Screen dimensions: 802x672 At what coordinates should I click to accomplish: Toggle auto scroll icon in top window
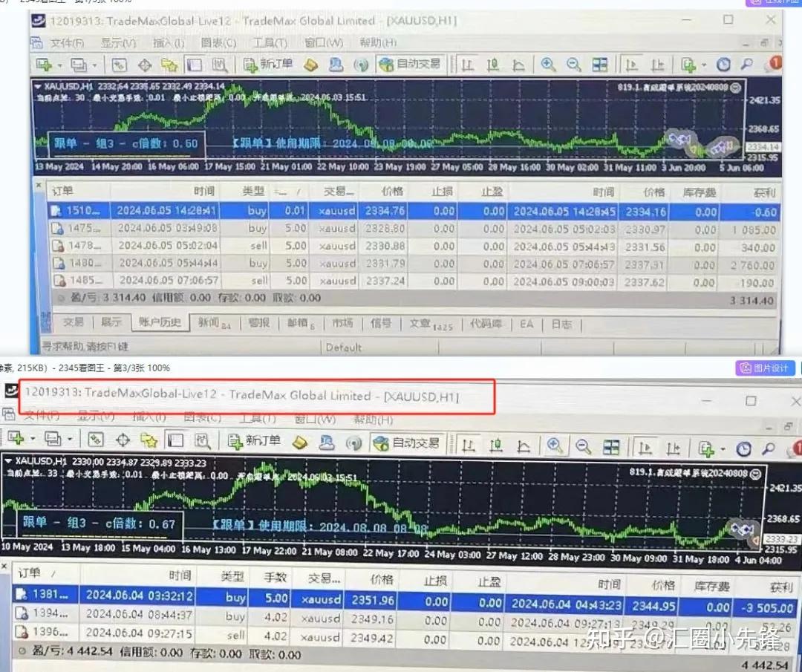pyautogui.click(x=632, y=65)
